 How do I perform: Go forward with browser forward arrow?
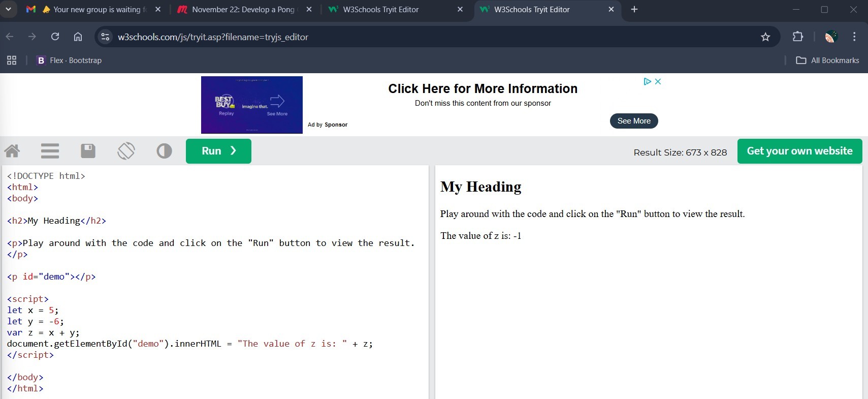pyautogui.click(x=32, y=37)
